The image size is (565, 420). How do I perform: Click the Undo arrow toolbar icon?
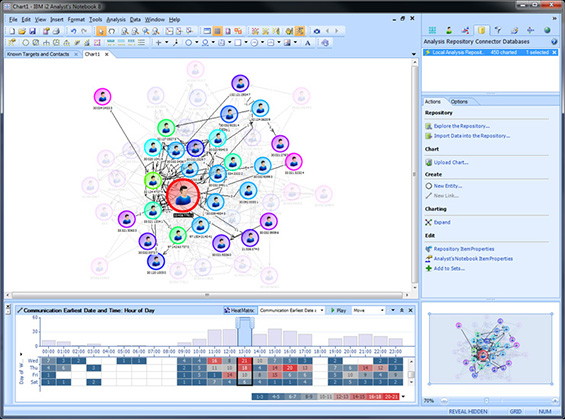tap(74, 31)
